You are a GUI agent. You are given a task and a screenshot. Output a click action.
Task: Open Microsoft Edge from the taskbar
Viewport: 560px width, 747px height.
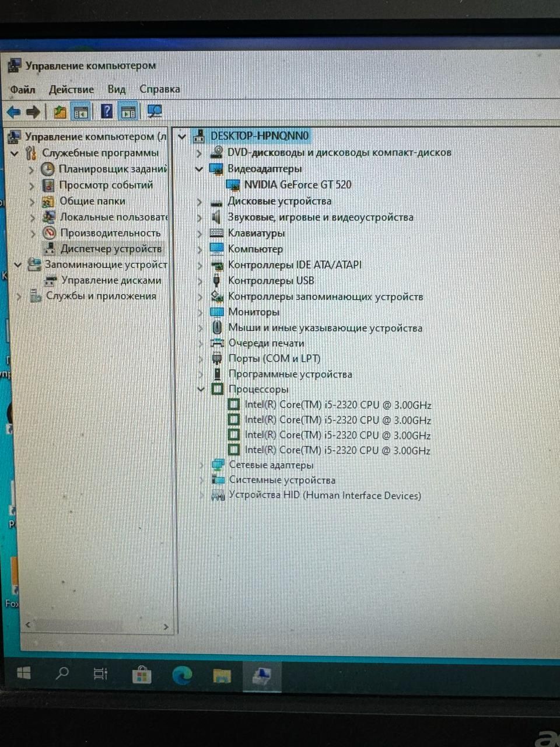tap(182, 675)
